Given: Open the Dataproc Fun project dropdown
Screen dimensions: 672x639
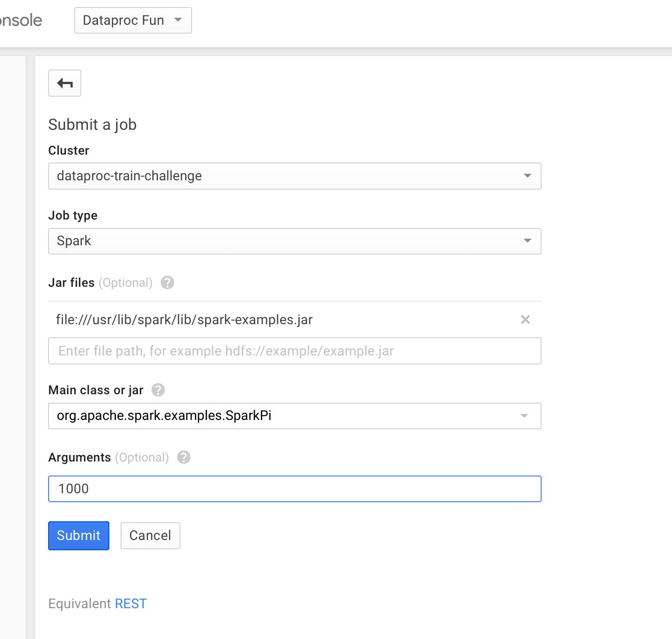Looking at the screenshot, I should [133, 21].
